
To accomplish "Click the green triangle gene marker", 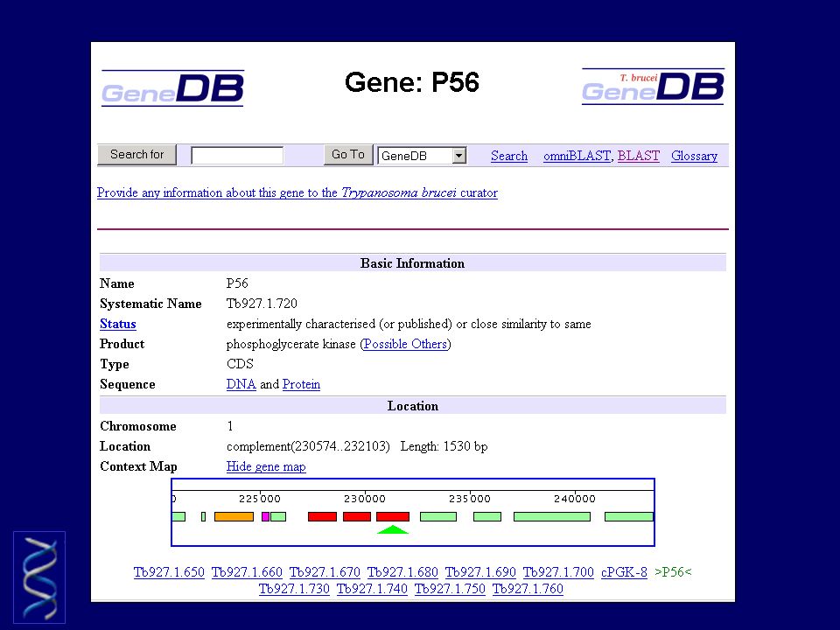I will coord(393,530).
